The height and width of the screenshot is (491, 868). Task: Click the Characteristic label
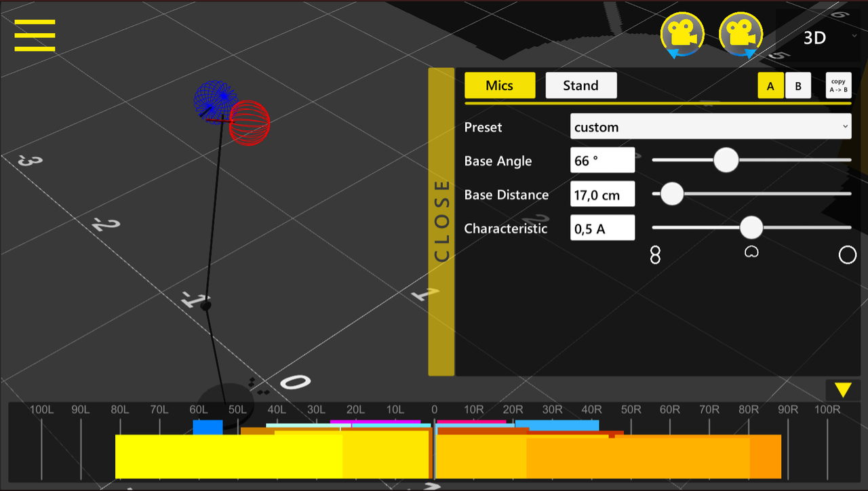coord(506,229)
